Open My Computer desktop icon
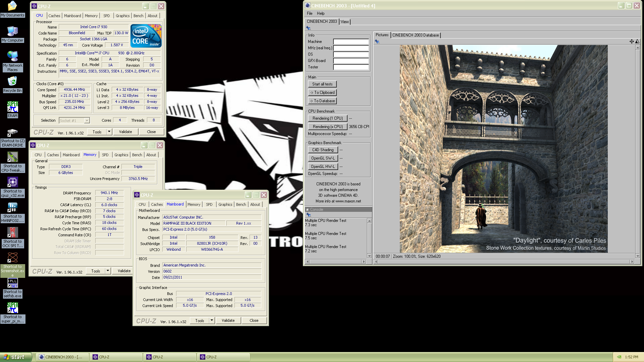 point(12,34)
